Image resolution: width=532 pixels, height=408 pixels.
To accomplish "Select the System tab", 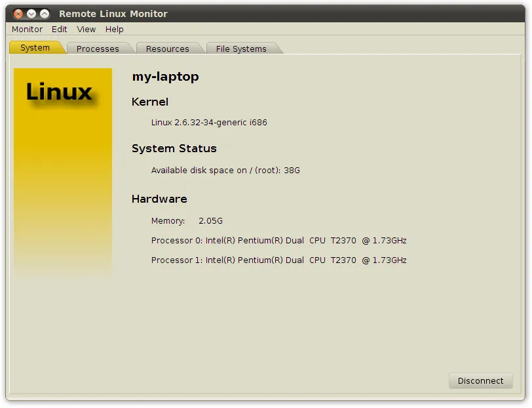I will tap(36, 47).
